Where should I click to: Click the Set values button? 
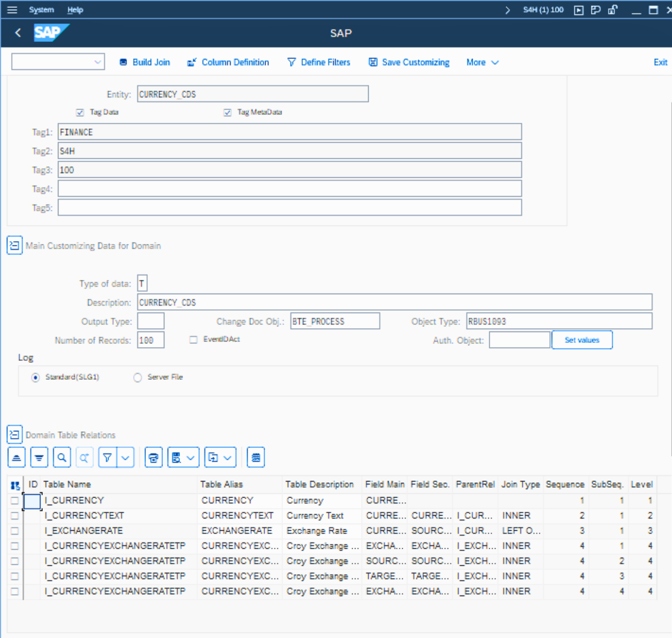click(x=582, y=340)
